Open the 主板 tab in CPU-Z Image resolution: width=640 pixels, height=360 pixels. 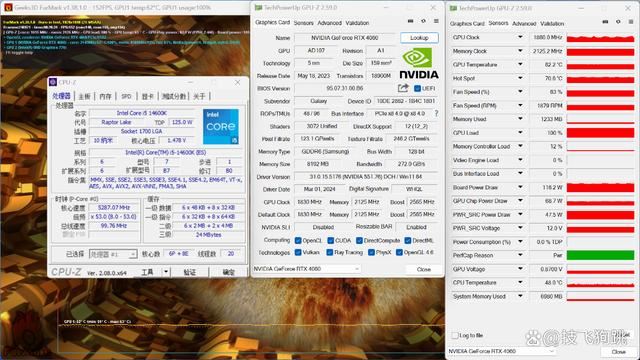84,96
